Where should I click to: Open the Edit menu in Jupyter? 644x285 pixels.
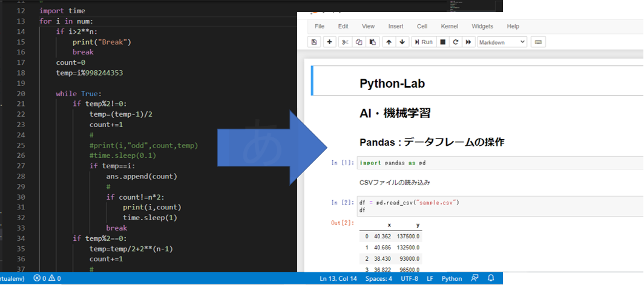tap(343, 26)
